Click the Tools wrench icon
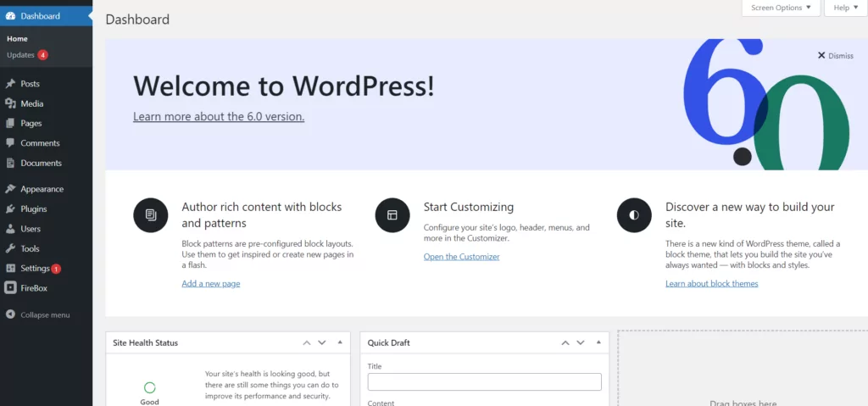The height and width of the screenshot is (406, 868). coord(10,248)
